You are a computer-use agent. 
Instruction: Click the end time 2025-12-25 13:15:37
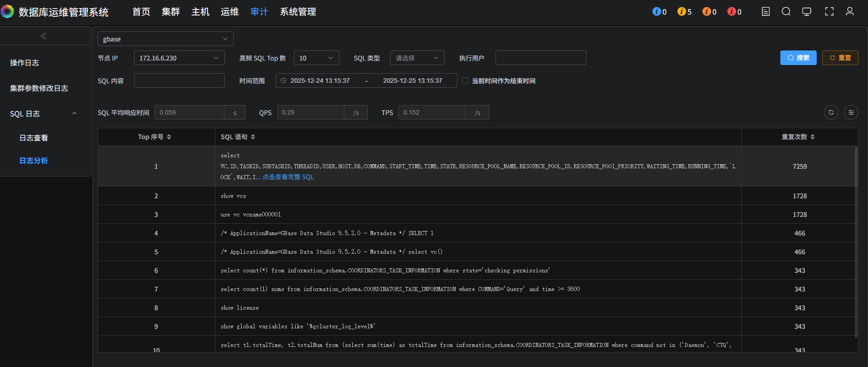coord(412,80)
